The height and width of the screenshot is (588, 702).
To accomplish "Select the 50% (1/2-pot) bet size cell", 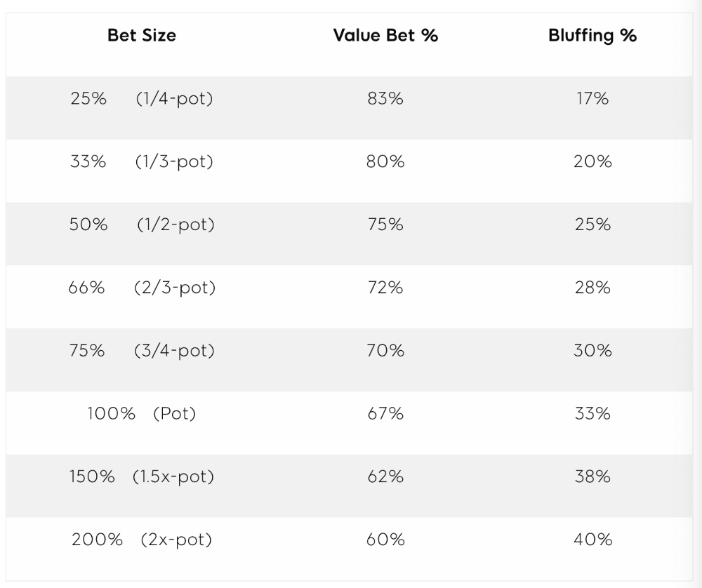I will pos(142,225).
